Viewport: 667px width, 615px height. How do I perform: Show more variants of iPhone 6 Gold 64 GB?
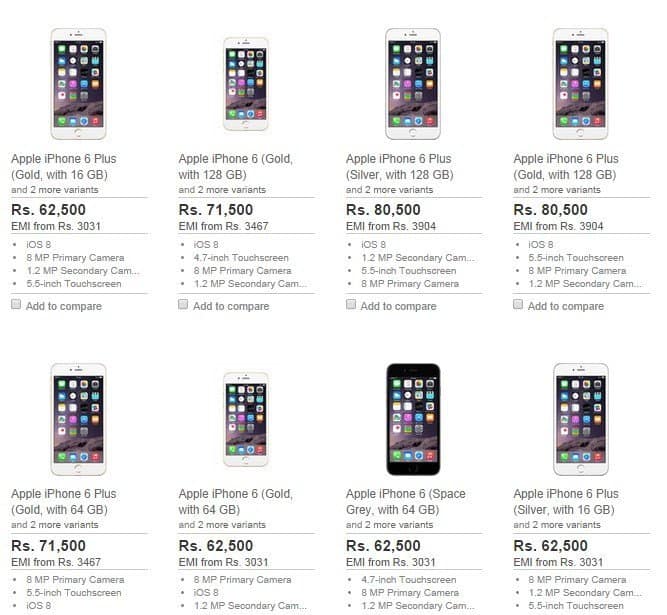pos(222,525)
